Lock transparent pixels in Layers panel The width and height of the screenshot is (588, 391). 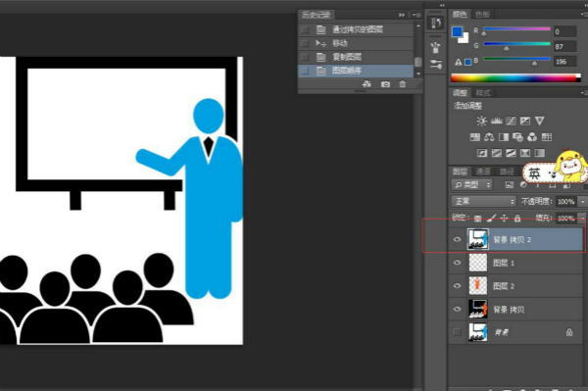(x=477, y=219)
